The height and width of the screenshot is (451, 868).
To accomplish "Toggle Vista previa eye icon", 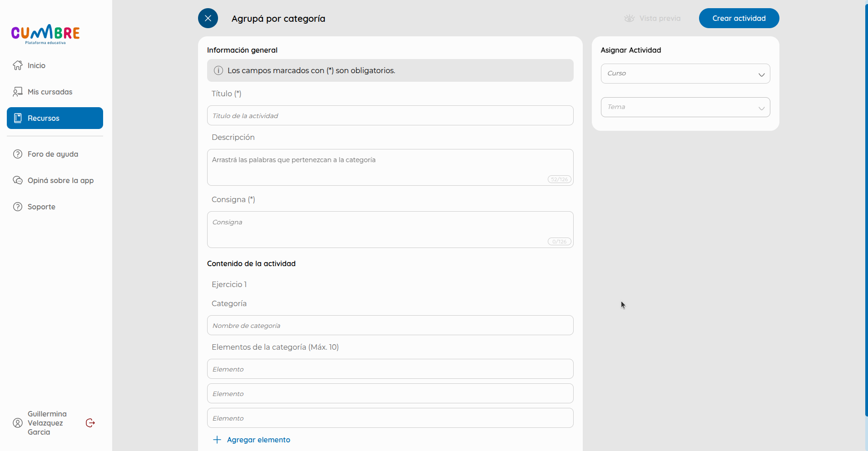I will click(x=629, y=18).
